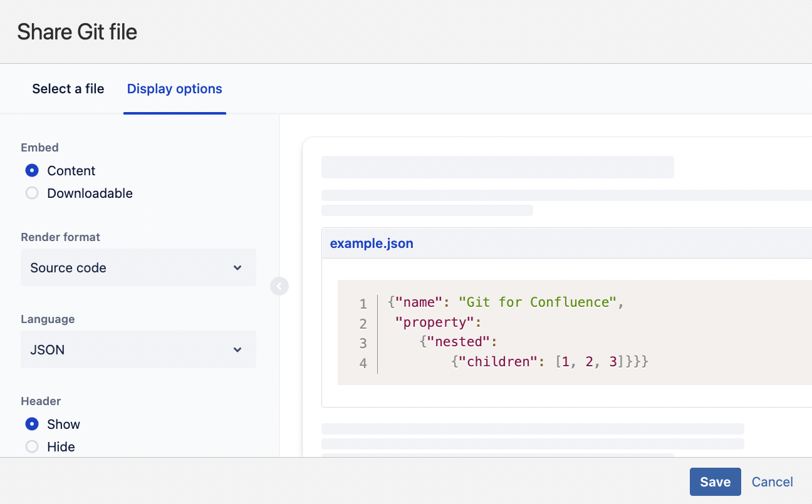This screenshot has width=812, height=504.
Task: Select the Content embed option
Action: click(x=32, y=171)
